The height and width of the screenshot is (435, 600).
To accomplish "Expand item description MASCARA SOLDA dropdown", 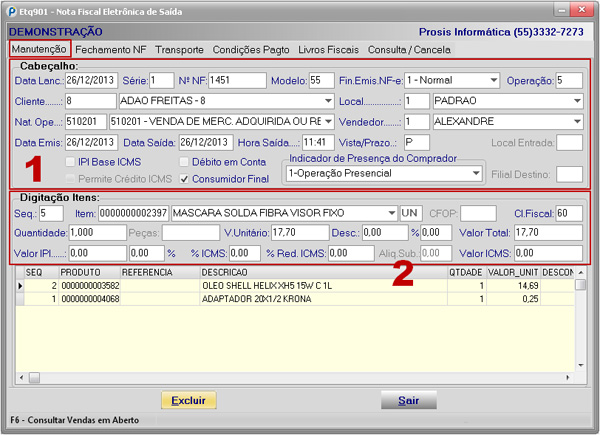I will point(392,213).
